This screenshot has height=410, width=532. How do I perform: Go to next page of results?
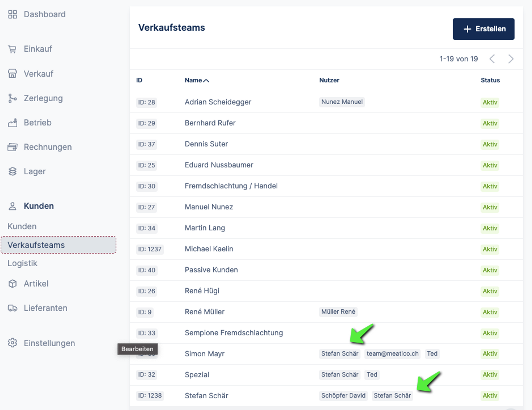[510, 59]
